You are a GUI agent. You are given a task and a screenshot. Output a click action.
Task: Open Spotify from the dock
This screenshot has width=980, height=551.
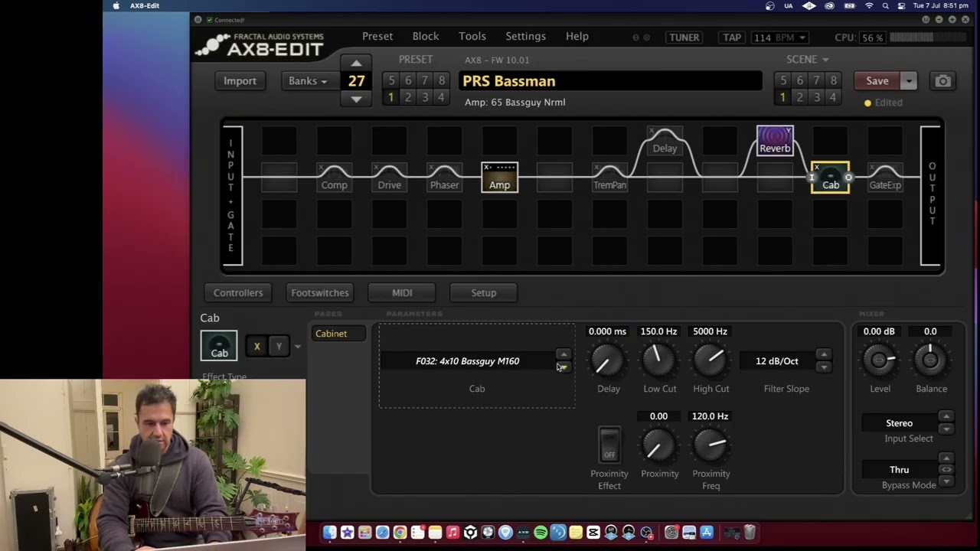click(x=541, y=533)
